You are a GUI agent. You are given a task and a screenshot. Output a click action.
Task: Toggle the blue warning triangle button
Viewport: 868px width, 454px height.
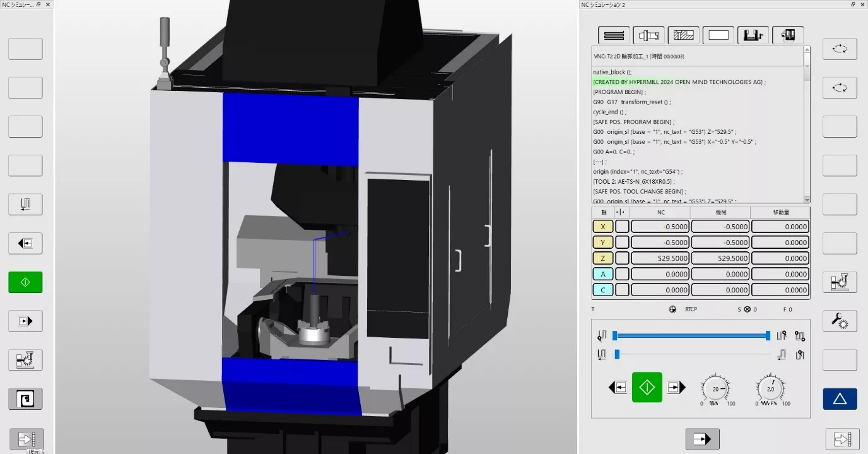[x=840, y=398]
